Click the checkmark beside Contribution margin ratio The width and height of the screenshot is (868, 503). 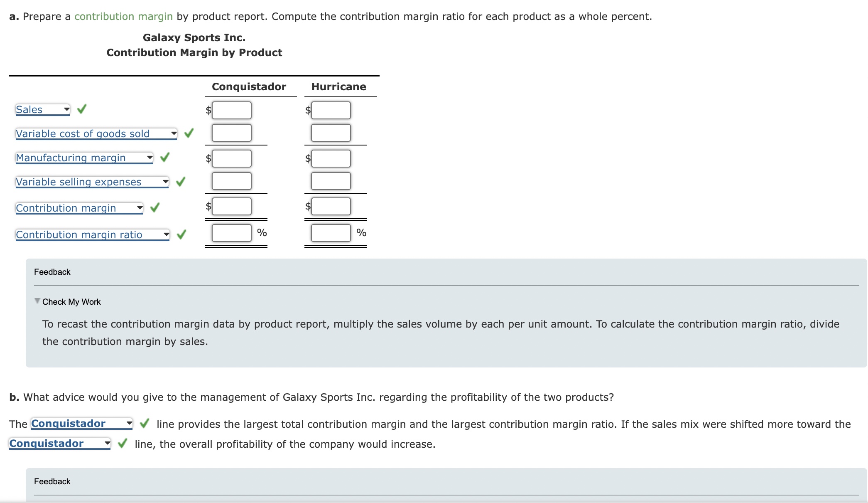pyautogui.click(x=181, y=234)
